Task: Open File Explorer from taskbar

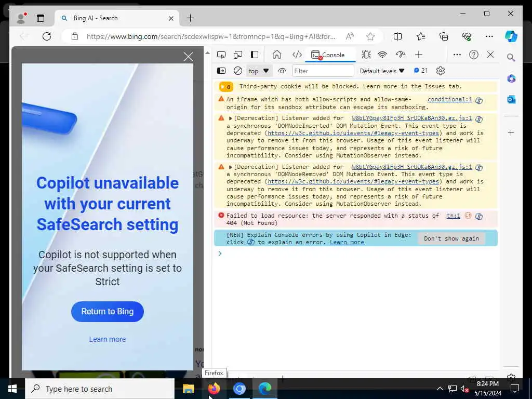Action: (x=188, y=389)
